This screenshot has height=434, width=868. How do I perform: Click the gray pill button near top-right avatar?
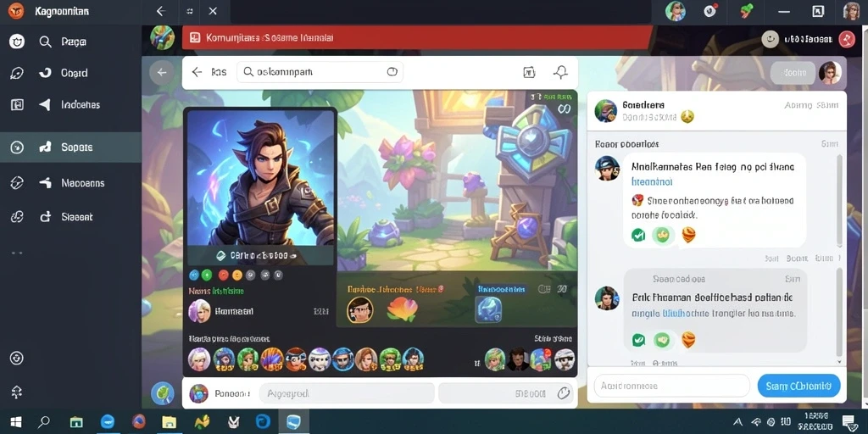pos(793,73)
